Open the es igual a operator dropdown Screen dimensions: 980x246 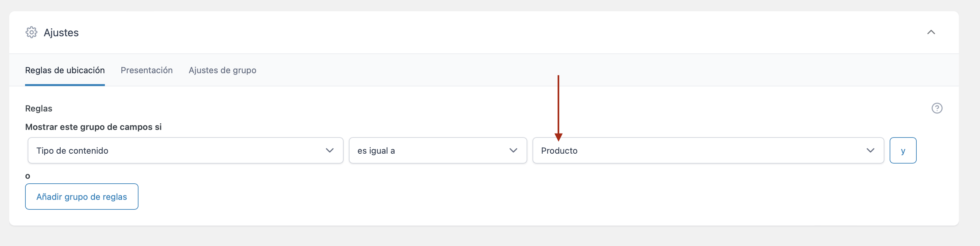pos(438,151)
